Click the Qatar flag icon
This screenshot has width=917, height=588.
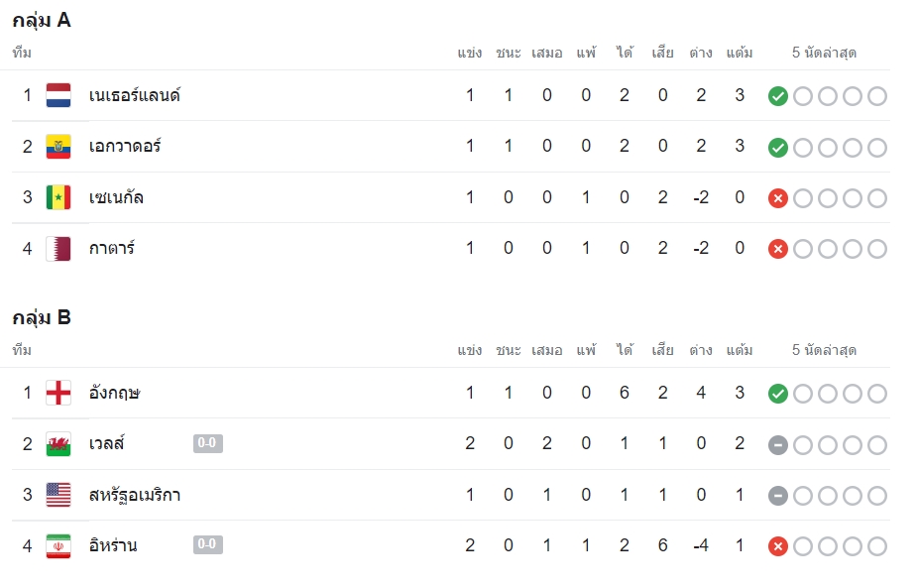click(58, 249)
